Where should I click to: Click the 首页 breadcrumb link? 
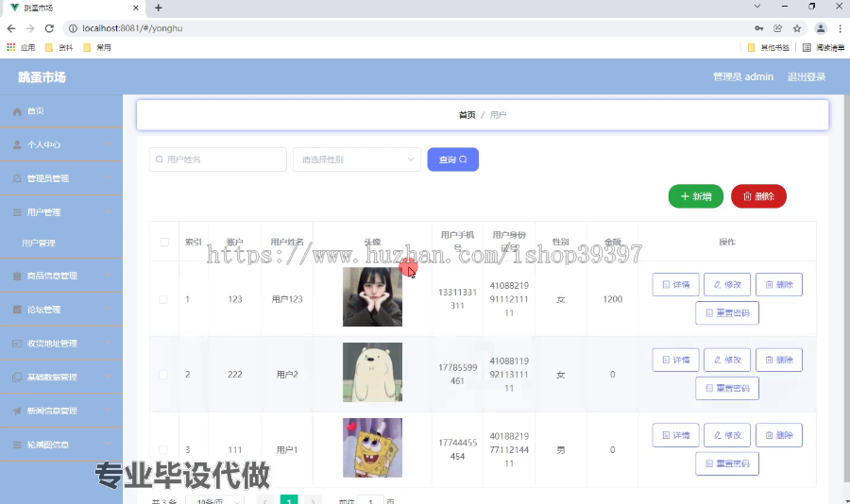pos(467,115)
